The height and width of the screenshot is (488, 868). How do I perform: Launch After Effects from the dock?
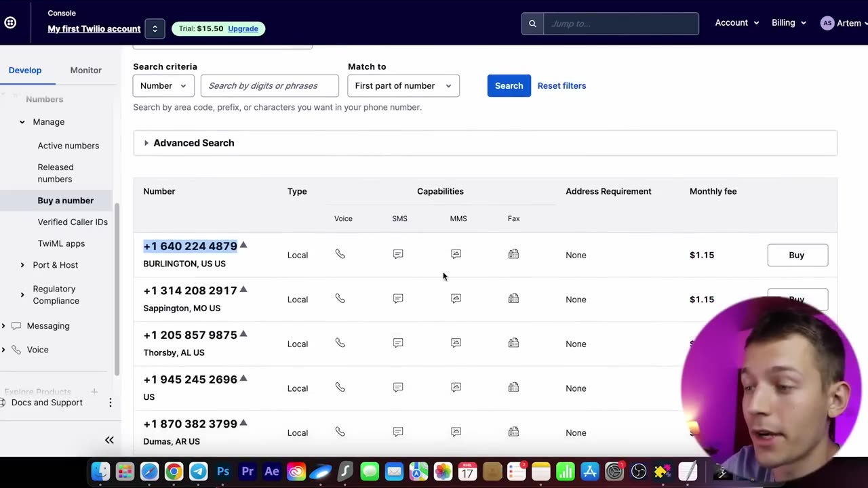coord(272,471)
